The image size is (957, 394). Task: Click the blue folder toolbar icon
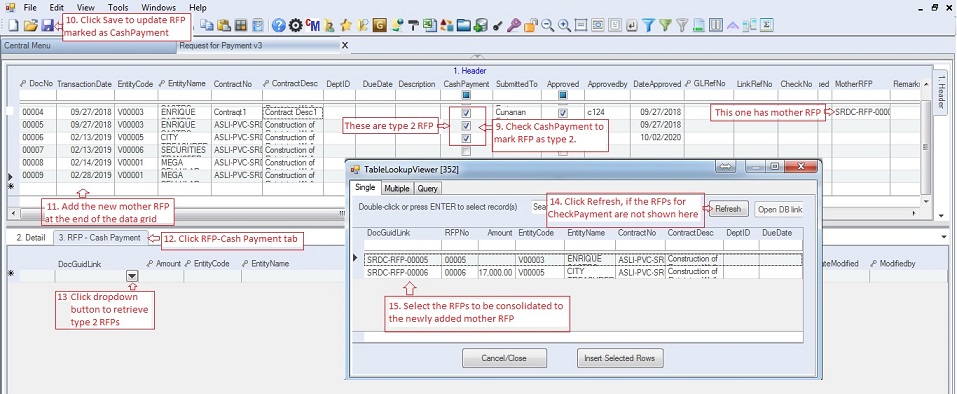click(x=463, y=25)
